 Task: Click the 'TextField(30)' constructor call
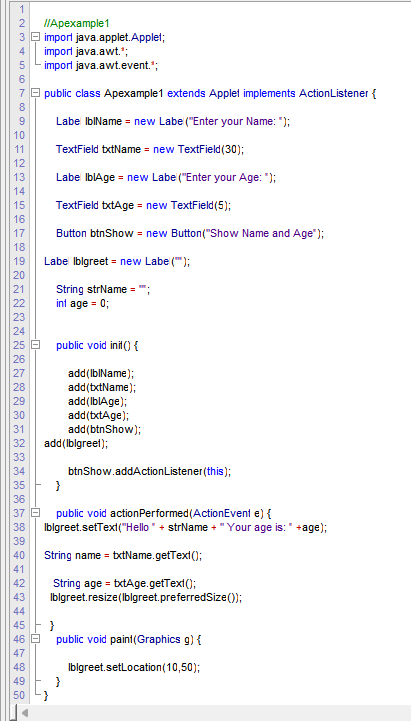click(211, 149)
